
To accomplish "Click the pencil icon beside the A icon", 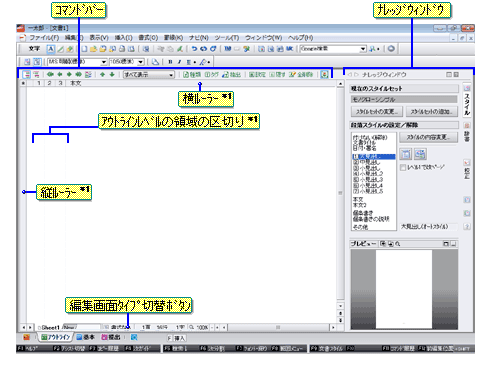I will click(x=60, y=49).
